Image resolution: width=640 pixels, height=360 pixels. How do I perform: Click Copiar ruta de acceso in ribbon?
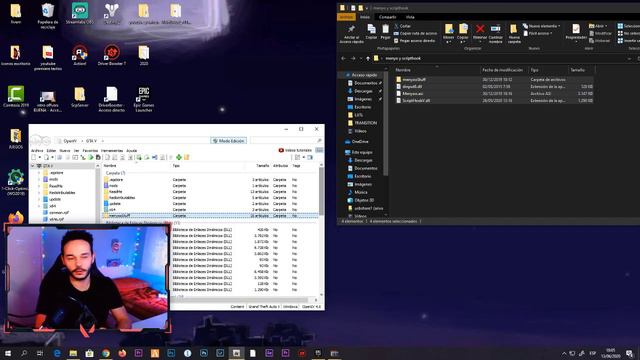click(416, 33)
